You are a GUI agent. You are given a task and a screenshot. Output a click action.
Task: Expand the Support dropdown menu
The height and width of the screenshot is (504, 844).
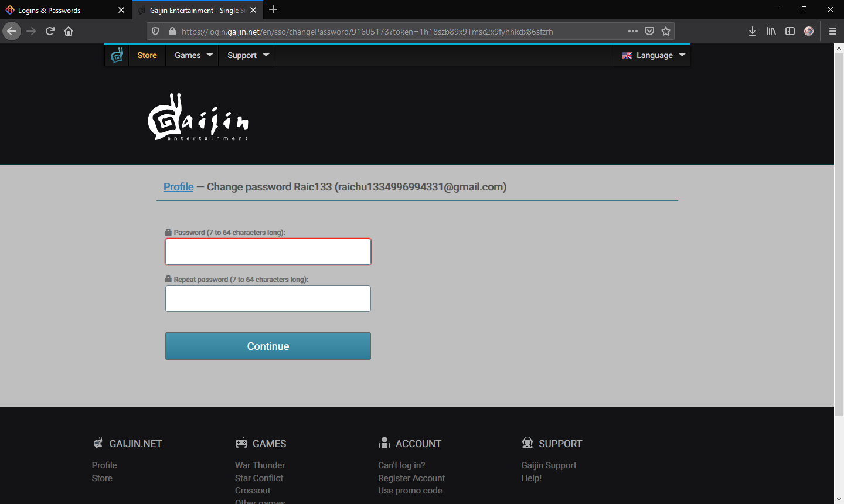click(x=248, y=55)
